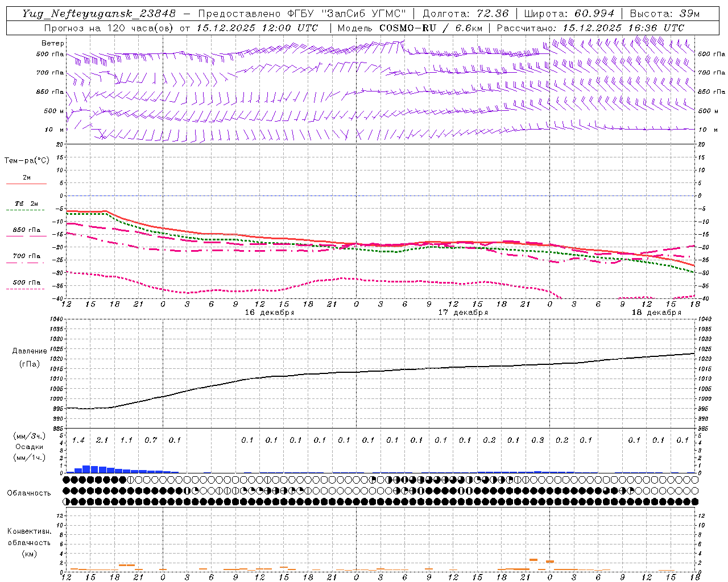Image resolution: width=728 pixels, height=582 pixels.
Task: Click the 500 м wind level label on left
Action: pyautogui.click(x=53, y=111)
